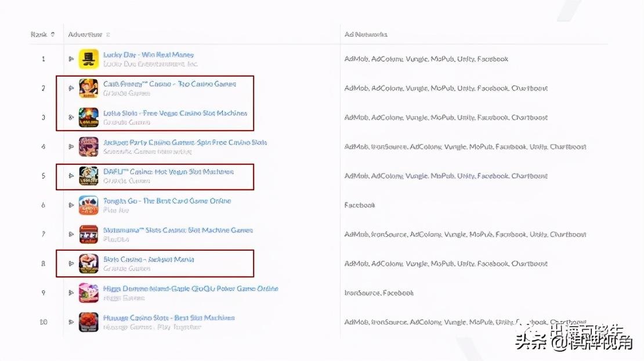Open the Lotsa Slots app icon
This screenshot has height=361, width=644.
(89, 117)
